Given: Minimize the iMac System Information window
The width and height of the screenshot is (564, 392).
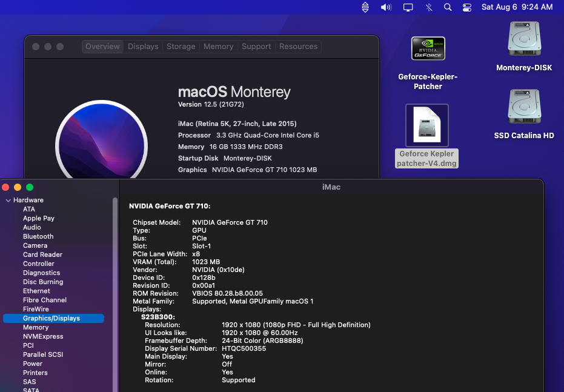Looking at the screenshot, I should (18, 187).
